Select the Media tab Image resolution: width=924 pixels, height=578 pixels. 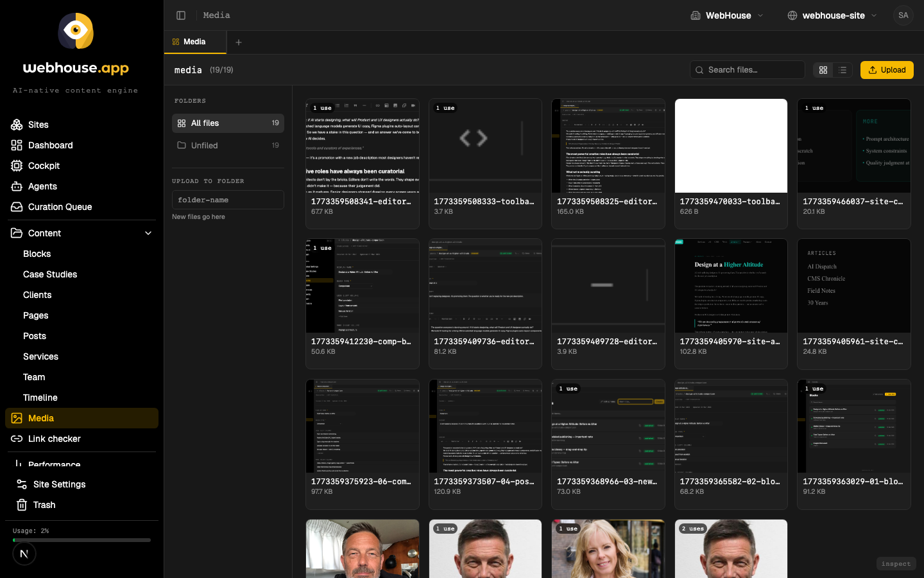click(195, 42)
